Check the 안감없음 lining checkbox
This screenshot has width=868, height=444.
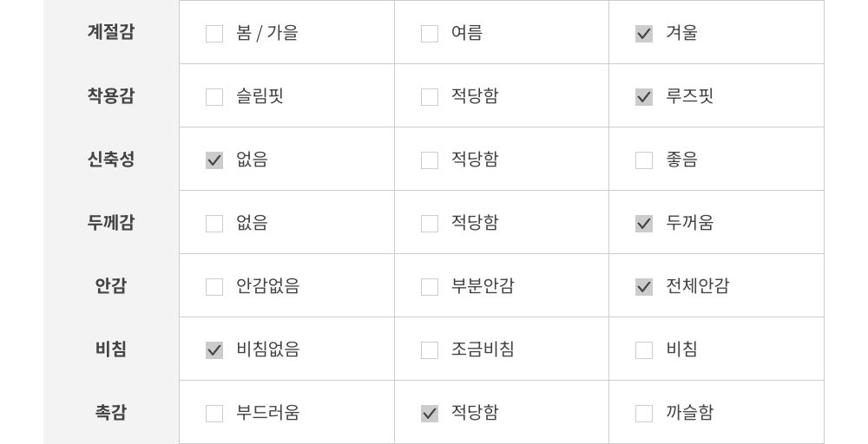(214, 287)
